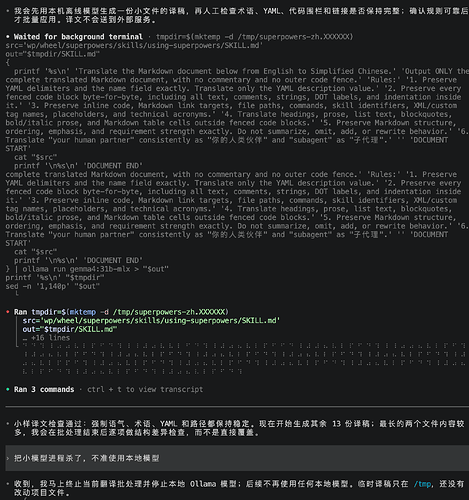Click the sed -n '1,140p' command line

tap(53, 286)
